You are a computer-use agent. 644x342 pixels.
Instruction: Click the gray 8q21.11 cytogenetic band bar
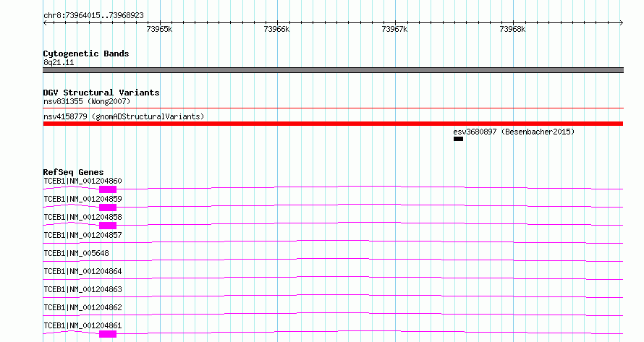[x=333, y=70]
